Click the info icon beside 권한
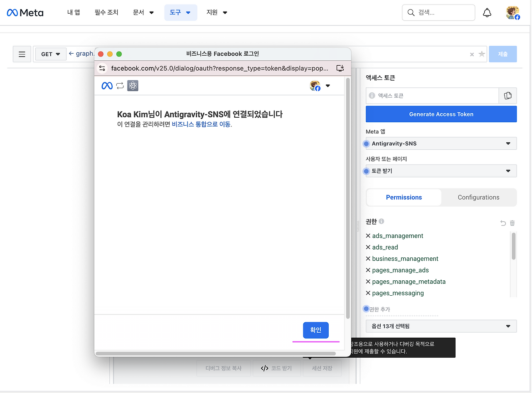Screen dimensions: 532x393 (382, 221)
